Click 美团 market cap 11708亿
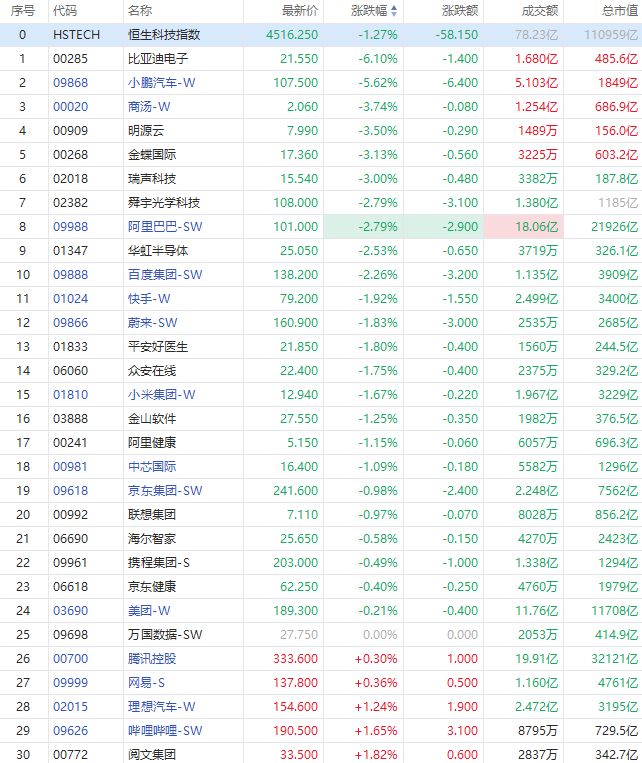Screen dimensions: 642x763 click(x=615, y=611)
